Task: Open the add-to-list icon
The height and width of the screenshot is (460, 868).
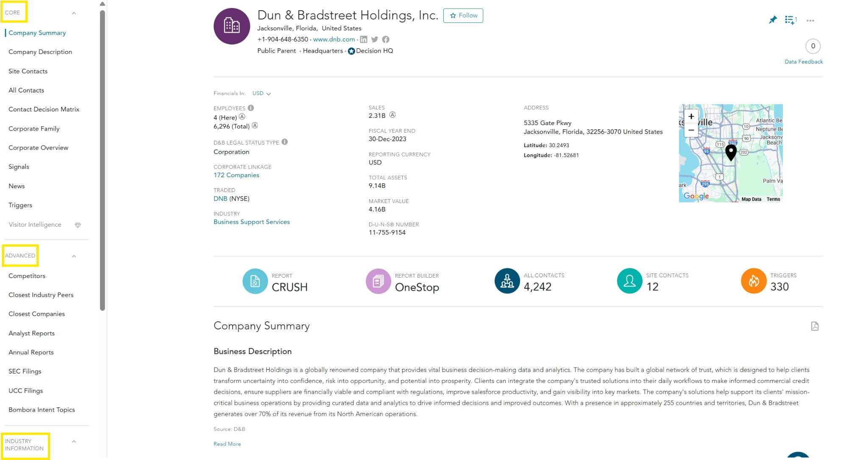Action: pos(790,20)
